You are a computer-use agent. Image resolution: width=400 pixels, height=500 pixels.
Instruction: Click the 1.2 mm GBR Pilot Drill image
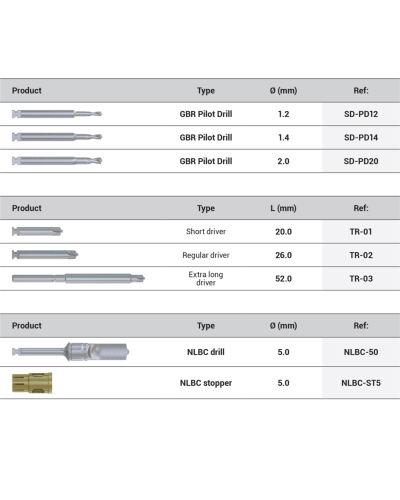[57, 114]
